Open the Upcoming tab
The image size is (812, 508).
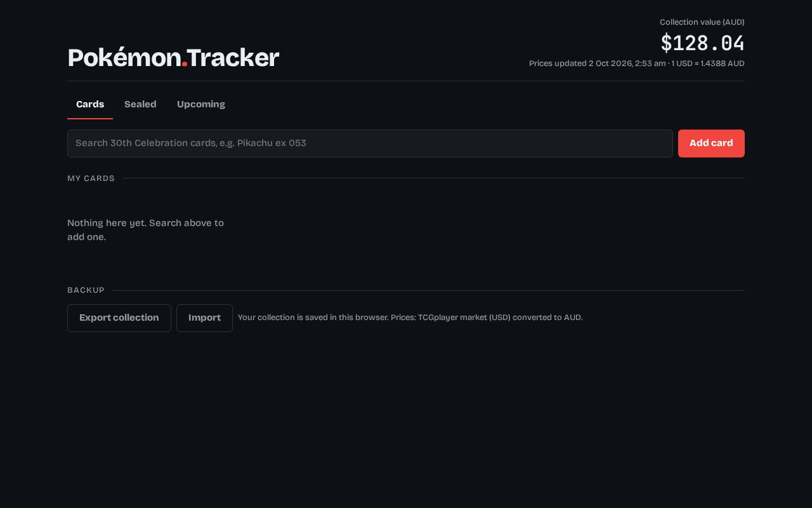click(x=201, y=104)
